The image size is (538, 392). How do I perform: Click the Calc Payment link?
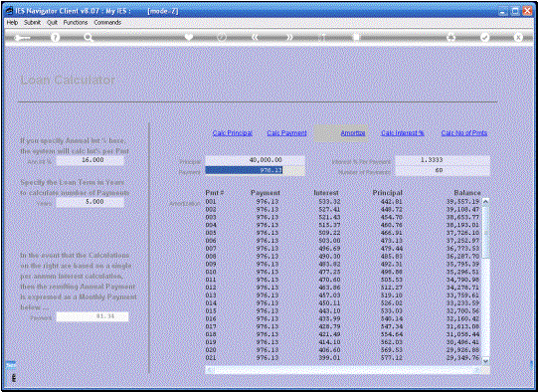coord(286,133)
